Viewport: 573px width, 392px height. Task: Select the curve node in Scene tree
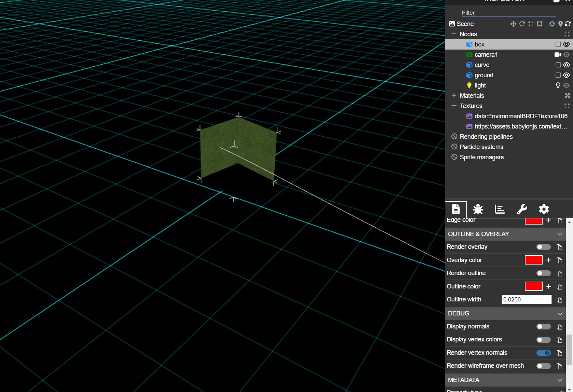pyautogui.click(x=482, y=65)
